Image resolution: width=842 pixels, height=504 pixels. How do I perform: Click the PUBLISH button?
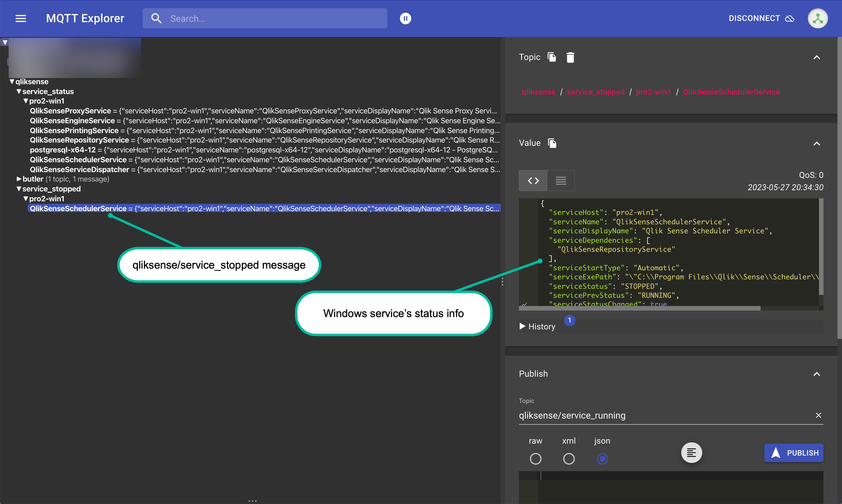794,453
